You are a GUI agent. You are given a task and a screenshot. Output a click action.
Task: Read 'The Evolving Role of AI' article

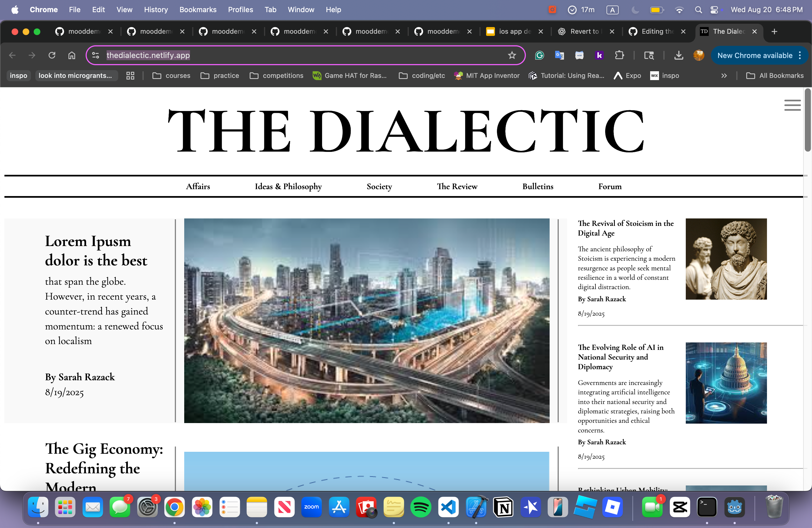pyautogui.click(x=621, y=357)
